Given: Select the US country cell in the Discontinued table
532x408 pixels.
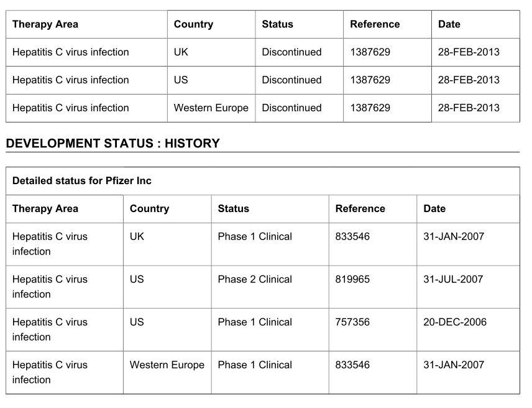Looking at the screenshot, I should [181, 80].
